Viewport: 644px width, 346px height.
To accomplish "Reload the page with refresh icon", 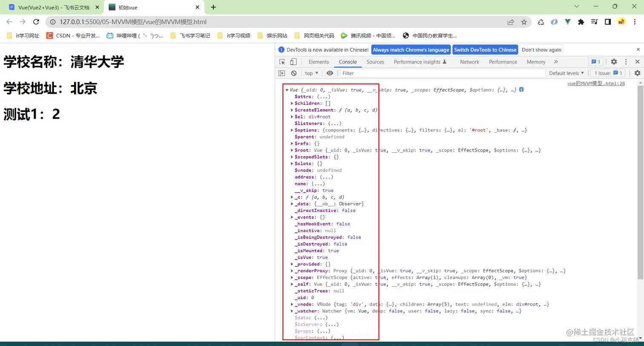I will (36, 22).
